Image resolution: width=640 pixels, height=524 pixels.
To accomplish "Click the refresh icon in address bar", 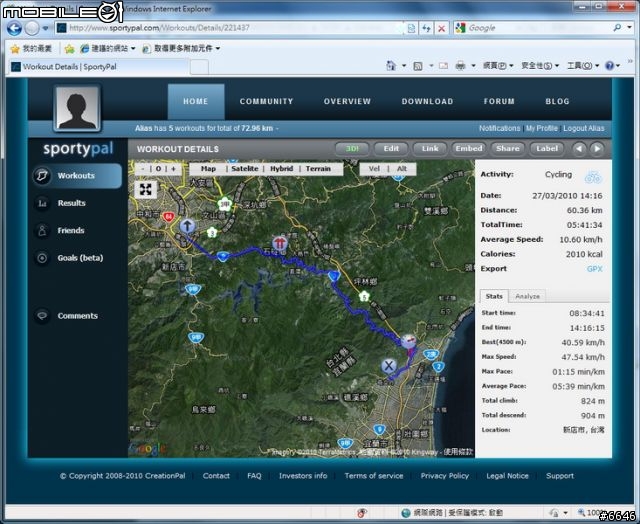I will pyautogui.click(x=427, y=28).
